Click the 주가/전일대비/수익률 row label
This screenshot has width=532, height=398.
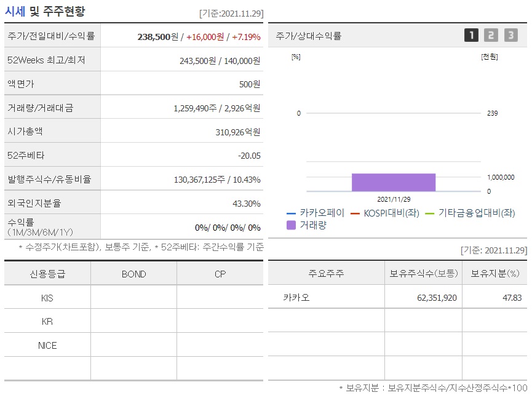[x=51, y=36]
